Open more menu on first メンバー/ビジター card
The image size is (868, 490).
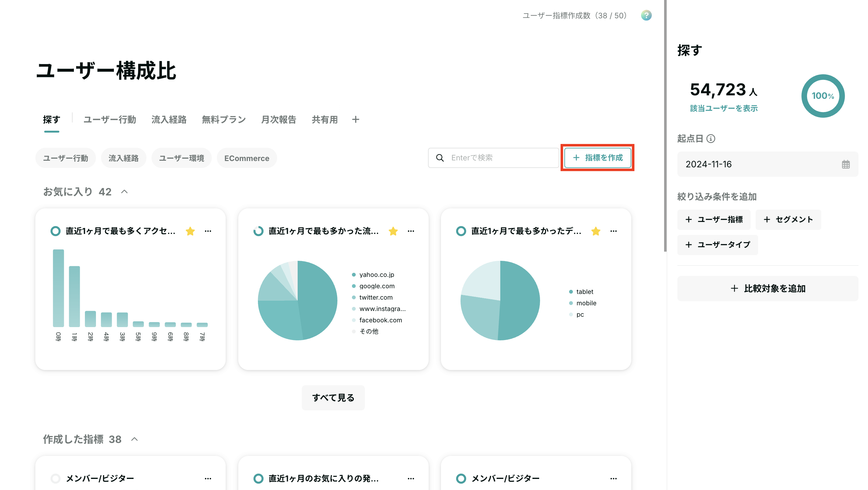(208, 479)
